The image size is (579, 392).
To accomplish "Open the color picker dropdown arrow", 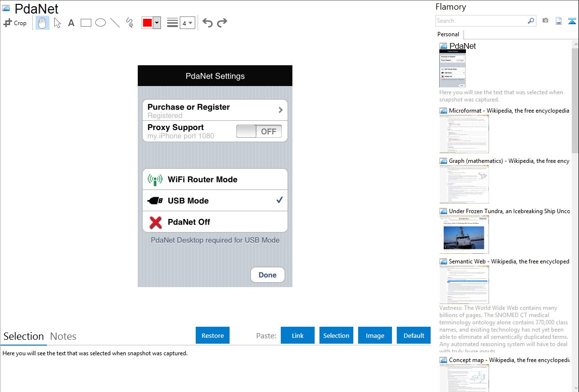I will 157,23.
